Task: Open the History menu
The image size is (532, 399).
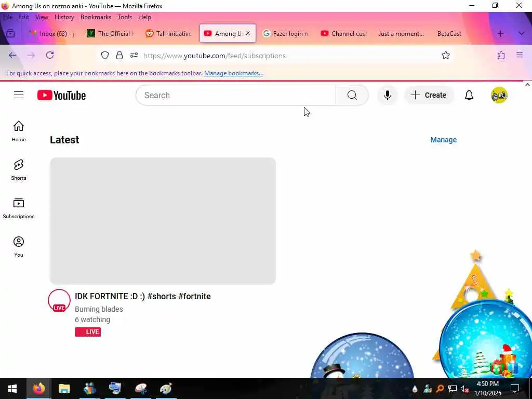Action: pyautogui.click(x=64, y=17)
